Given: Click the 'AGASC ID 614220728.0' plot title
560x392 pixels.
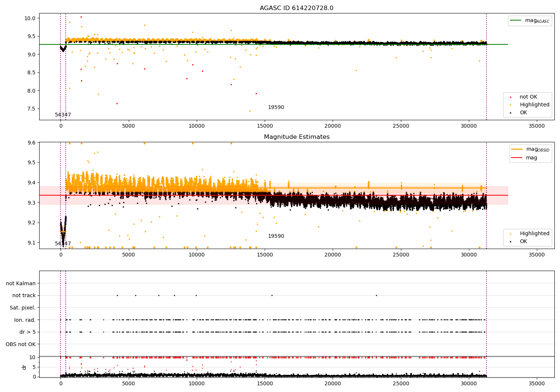Looking at the screenshot, I should (x=296, y=8).
